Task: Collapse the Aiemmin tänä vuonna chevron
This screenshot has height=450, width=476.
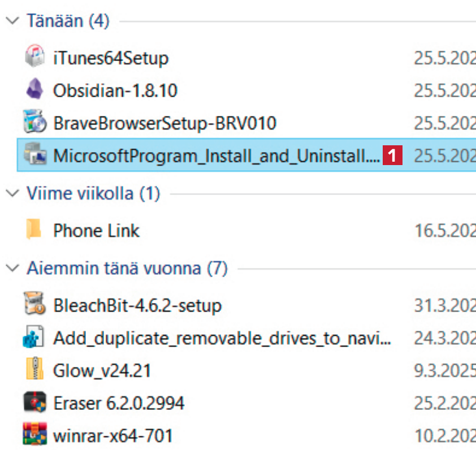Action: coord(11,269)
